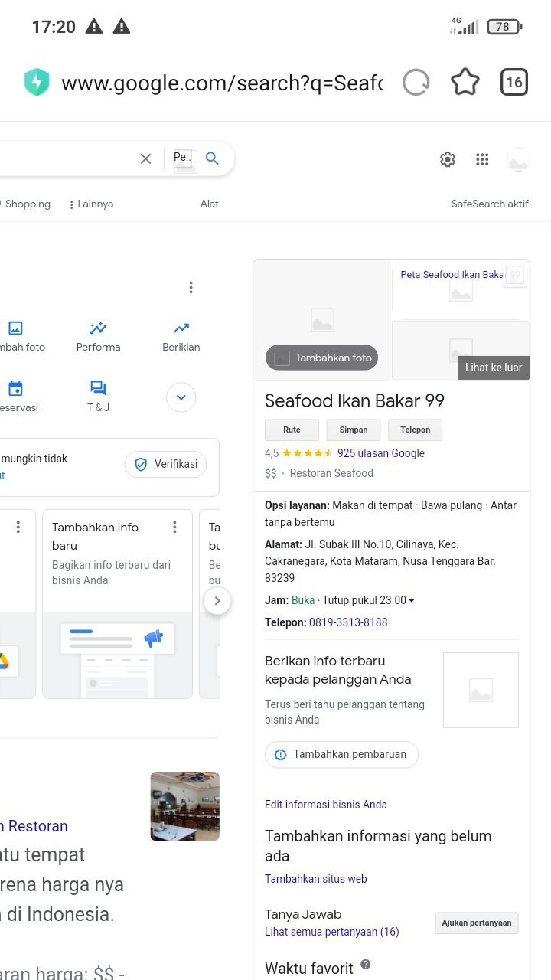Open the Google apps grid icon
The image size is (551, 980).
[x=482, y=159]
